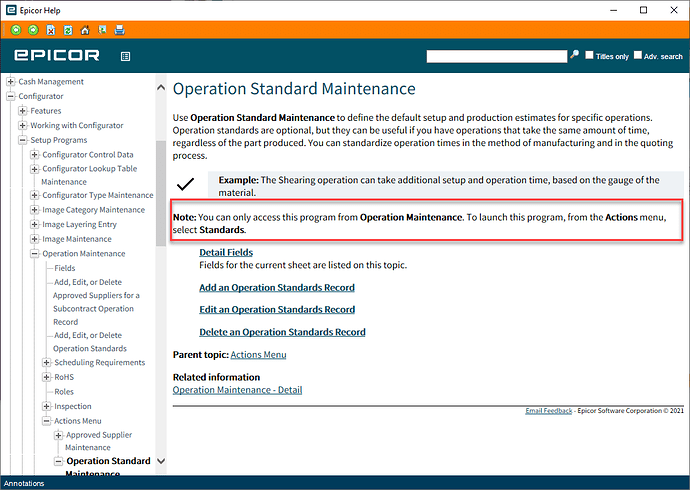The height and width of the screenshot is (490, 690).
Task: Expand Image Category Maintenance node
Action: 34,210
